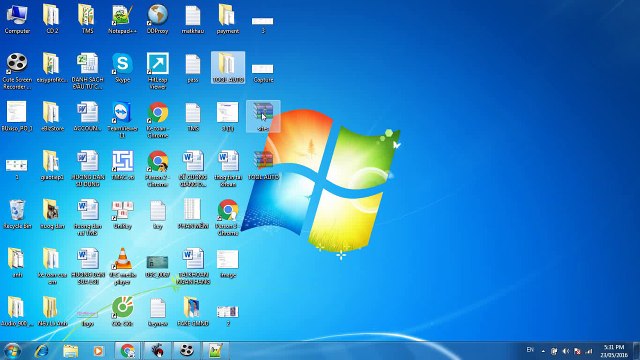
Task: Open the Recycle Bin
Action: (17, 214)
